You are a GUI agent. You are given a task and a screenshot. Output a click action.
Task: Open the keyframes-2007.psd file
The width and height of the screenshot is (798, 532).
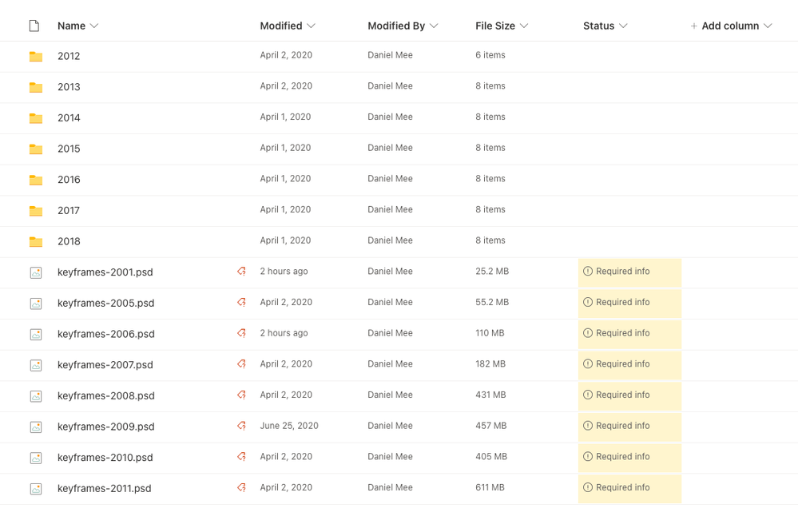[105, 365]
